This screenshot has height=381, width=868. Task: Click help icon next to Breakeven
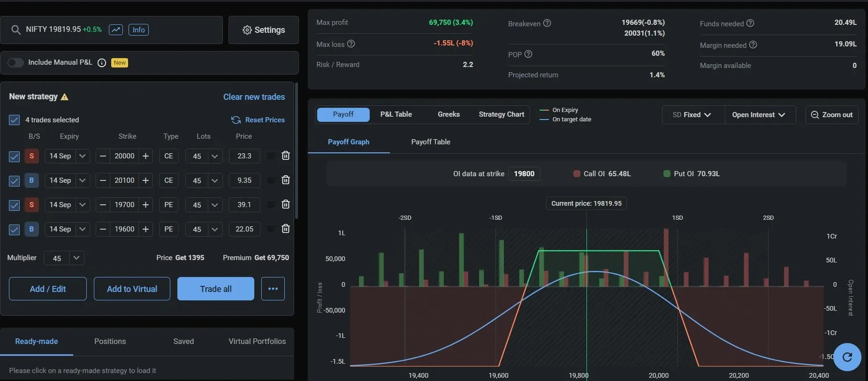click(x=547, y=23)
